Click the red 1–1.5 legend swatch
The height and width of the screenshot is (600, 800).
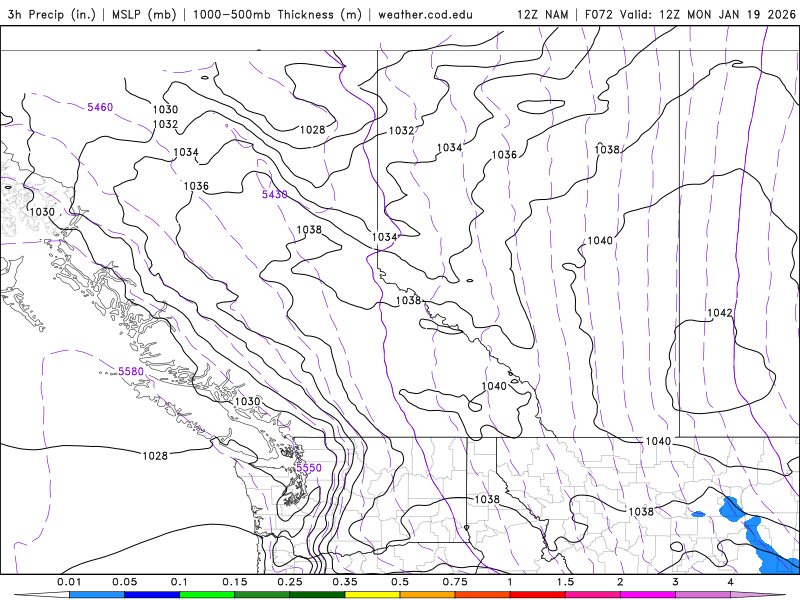coord(538,595)
